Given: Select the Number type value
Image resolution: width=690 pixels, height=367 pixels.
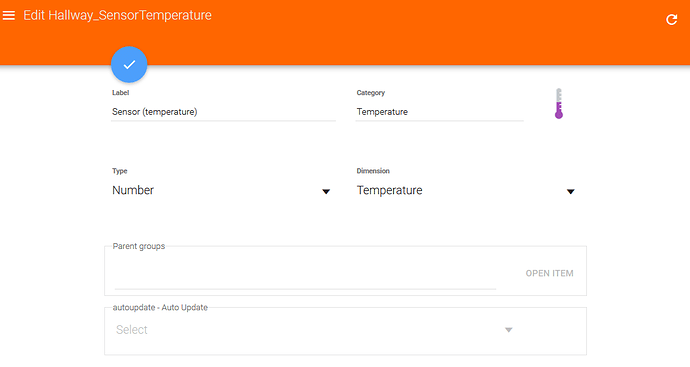Looking at the screenshot, I should (133, 190).
